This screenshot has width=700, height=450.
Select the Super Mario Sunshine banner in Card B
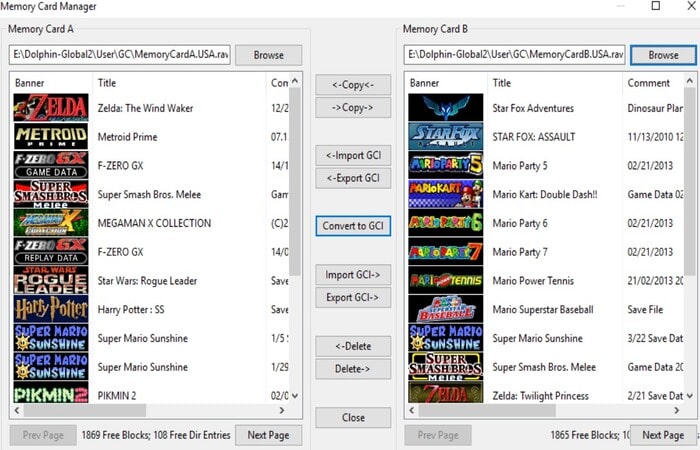(x=446, y=338)
